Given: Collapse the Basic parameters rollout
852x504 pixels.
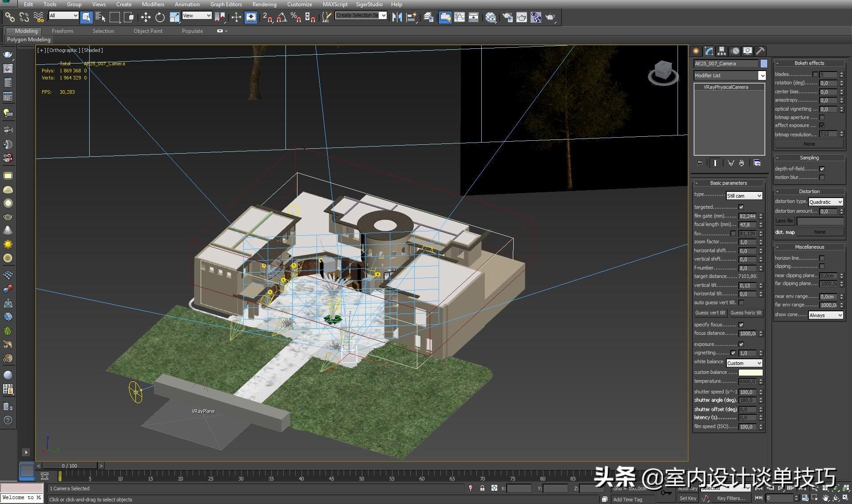Looking at the screenshot, I should click(728, 183).
